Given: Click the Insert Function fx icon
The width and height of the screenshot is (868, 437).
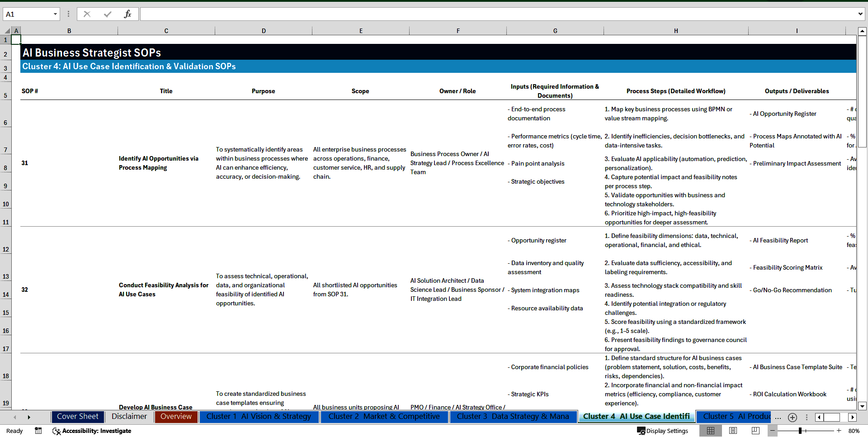Looking at the screenshot, I should point(128,14).
